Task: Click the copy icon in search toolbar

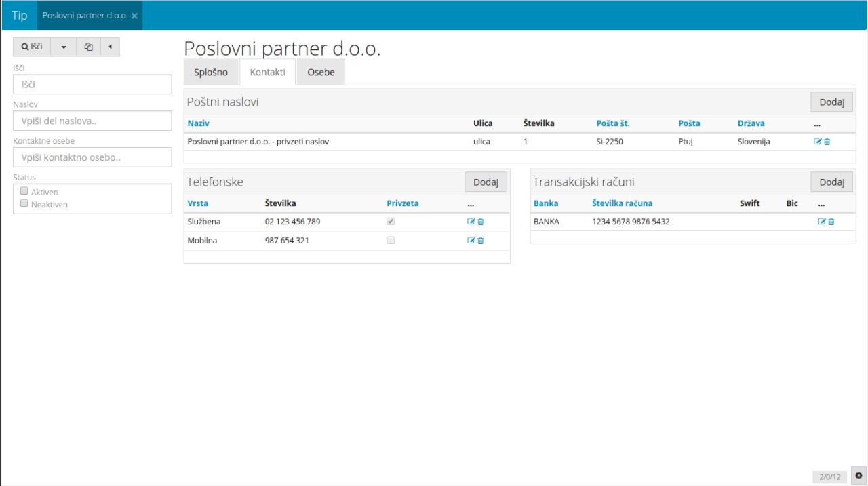Action: point(88,47)
